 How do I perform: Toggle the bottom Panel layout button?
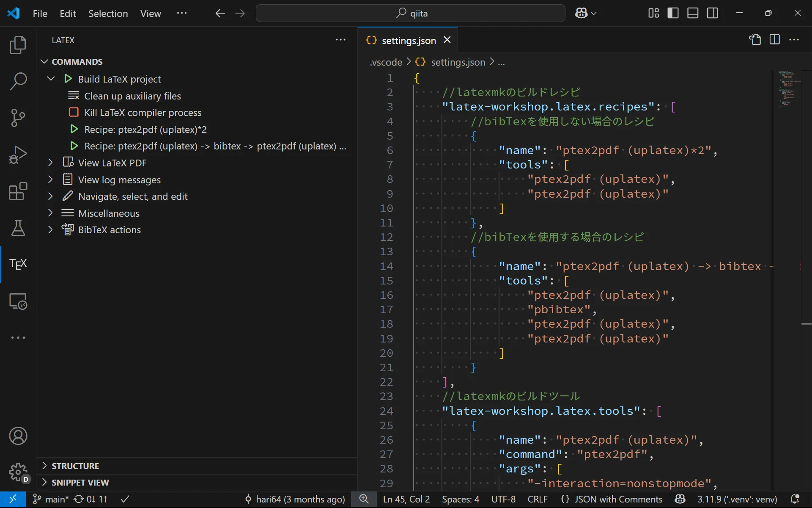693,13
